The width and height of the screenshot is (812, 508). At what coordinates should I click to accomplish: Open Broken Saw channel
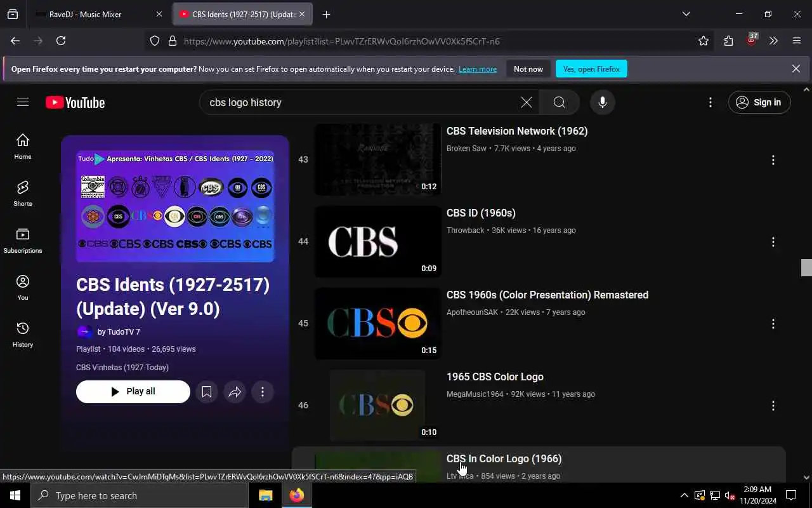click(x=466, y=149)
